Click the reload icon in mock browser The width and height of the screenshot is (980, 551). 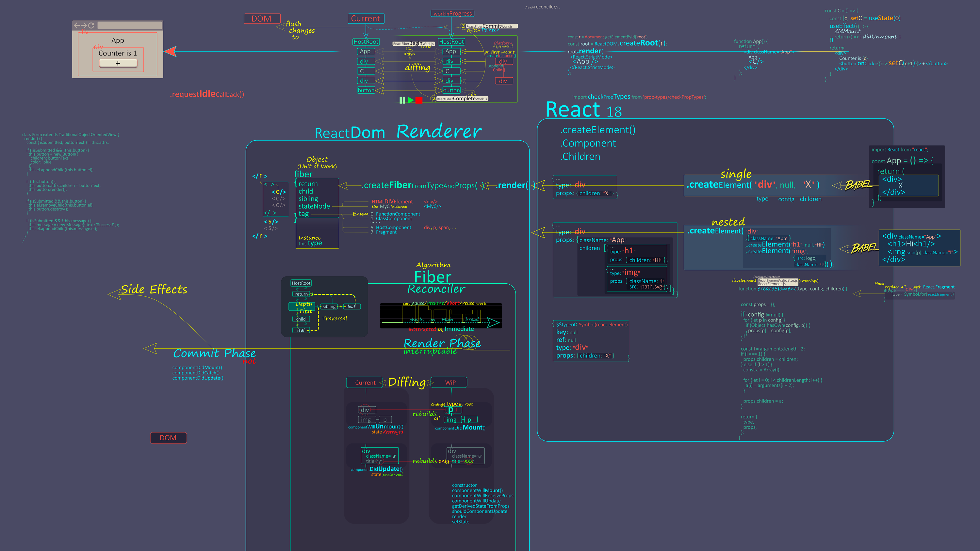pos(91,25)
